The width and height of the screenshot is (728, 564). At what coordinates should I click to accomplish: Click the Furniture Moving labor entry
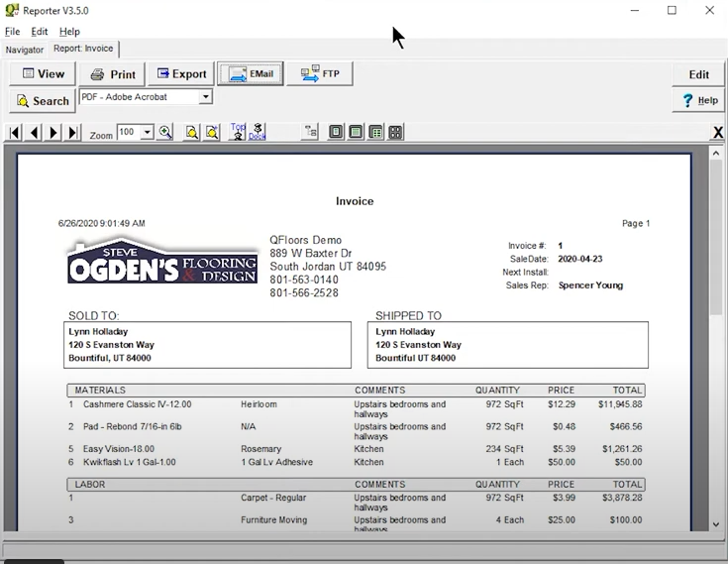point(274,519)
